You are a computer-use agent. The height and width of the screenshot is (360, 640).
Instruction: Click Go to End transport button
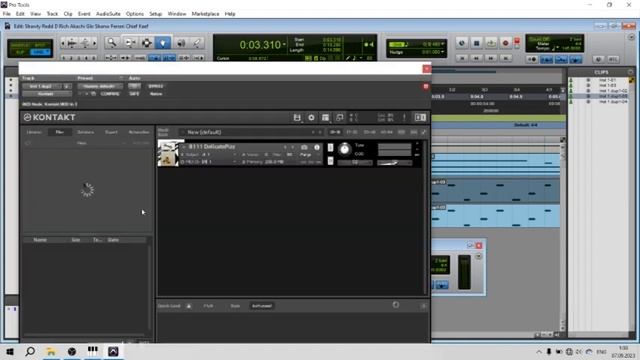click(505, 58)
